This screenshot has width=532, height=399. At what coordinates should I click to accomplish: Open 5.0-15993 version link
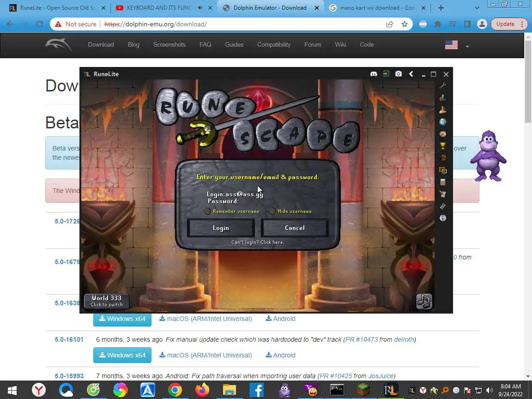(69, 376)
